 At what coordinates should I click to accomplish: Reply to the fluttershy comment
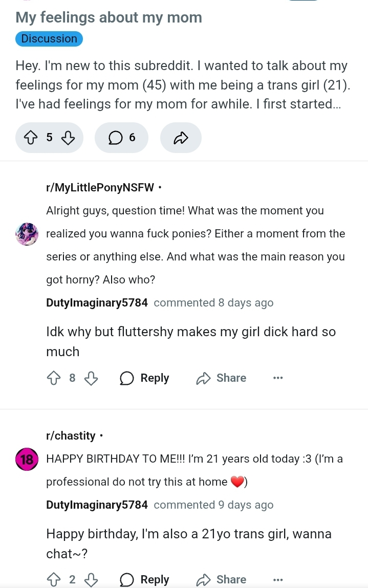(x=145, y=378)
